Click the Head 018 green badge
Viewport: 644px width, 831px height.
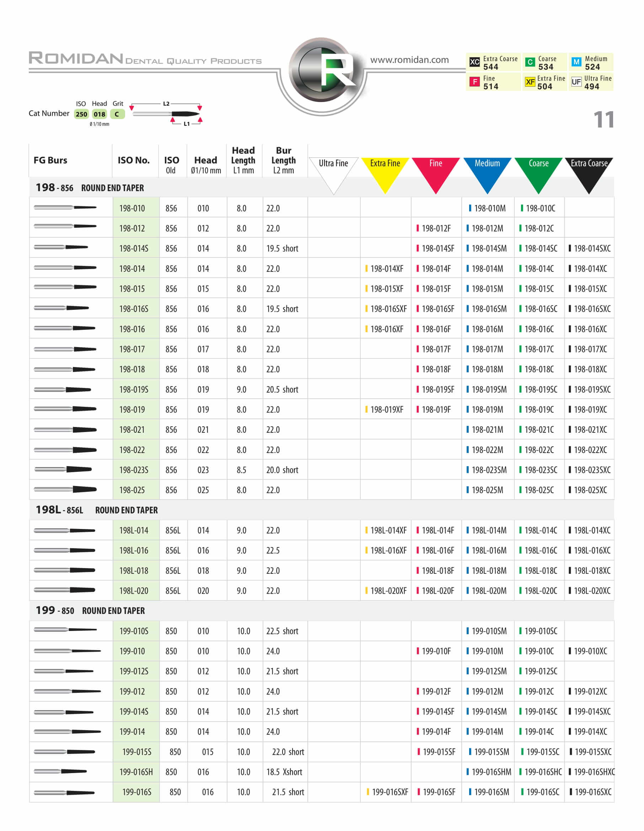(100, 114)
